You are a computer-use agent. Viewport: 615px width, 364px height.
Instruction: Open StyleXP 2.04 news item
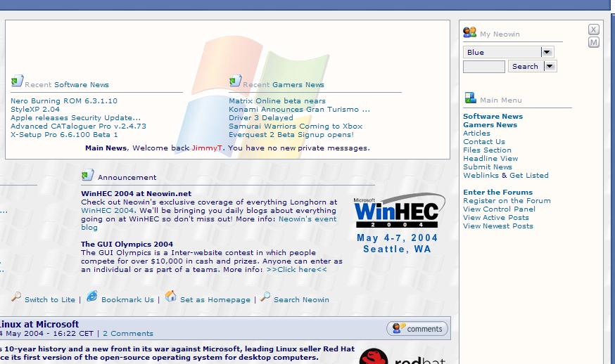pyautogui.click(x=35, y=110)
